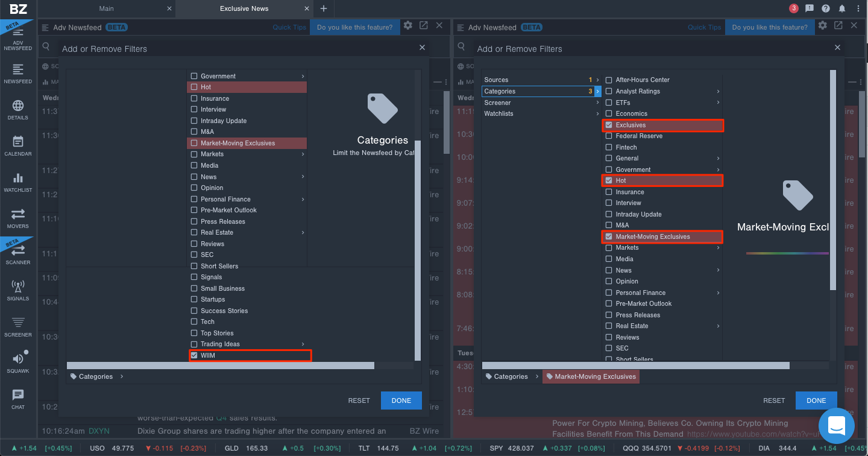868x456 pixels.
Task: Open the Intercom chat bubble widget
Action: [x=837, y=425]
